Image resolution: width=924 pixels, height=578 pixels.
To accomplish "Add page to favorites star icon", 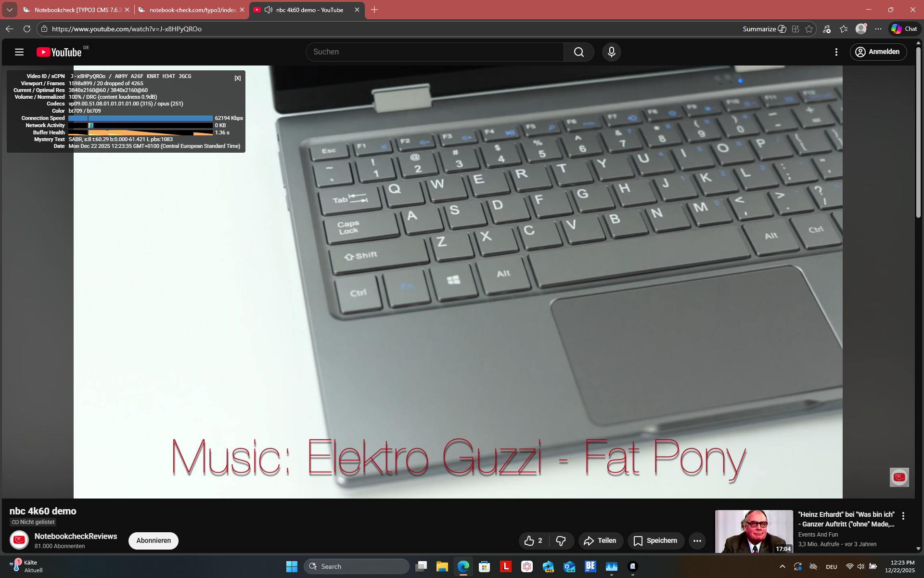I will pos(809,29).
